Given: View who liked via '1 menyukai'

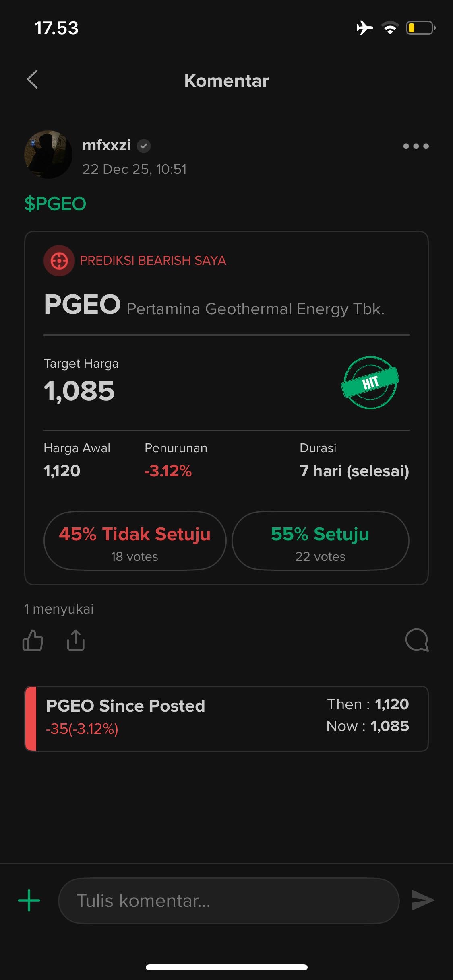Looking at the screenshot, I should (59, 609).
